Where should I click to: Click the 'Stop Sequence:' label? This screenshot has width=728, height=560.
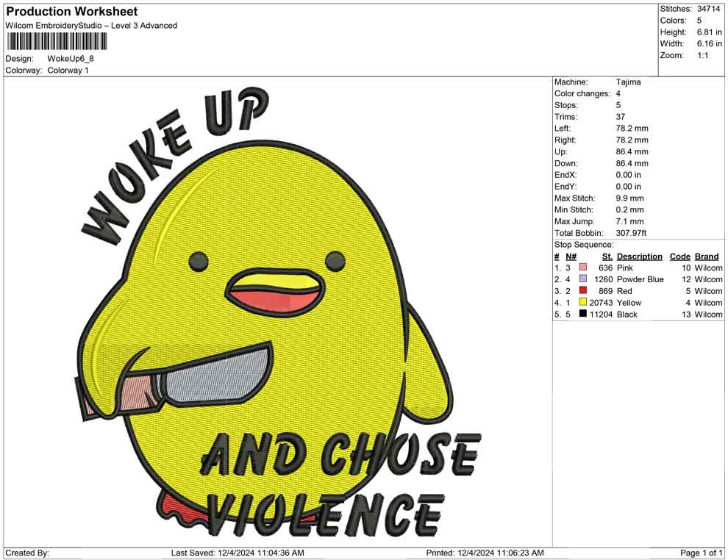click(584, 245)
